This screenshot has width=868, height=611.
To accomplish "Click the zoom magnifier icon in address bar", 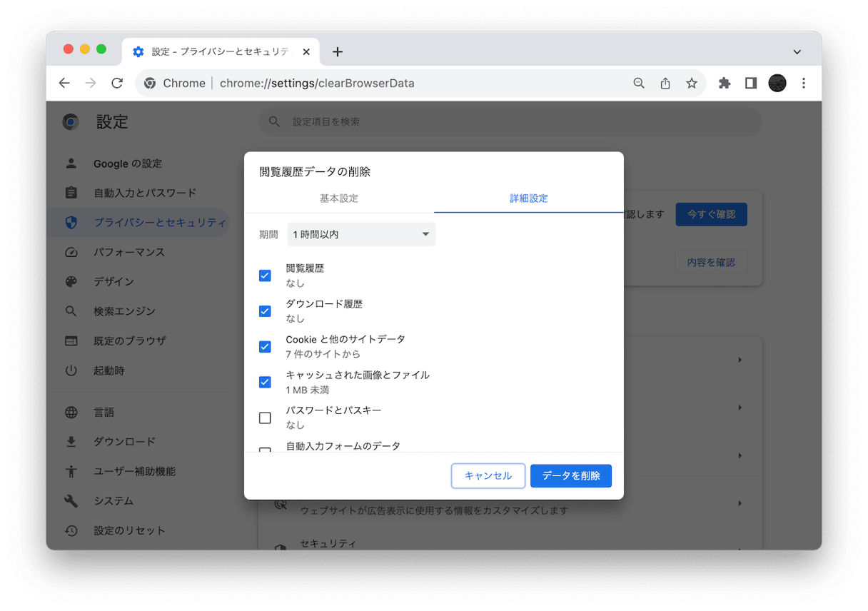I will tap(639, 84).
